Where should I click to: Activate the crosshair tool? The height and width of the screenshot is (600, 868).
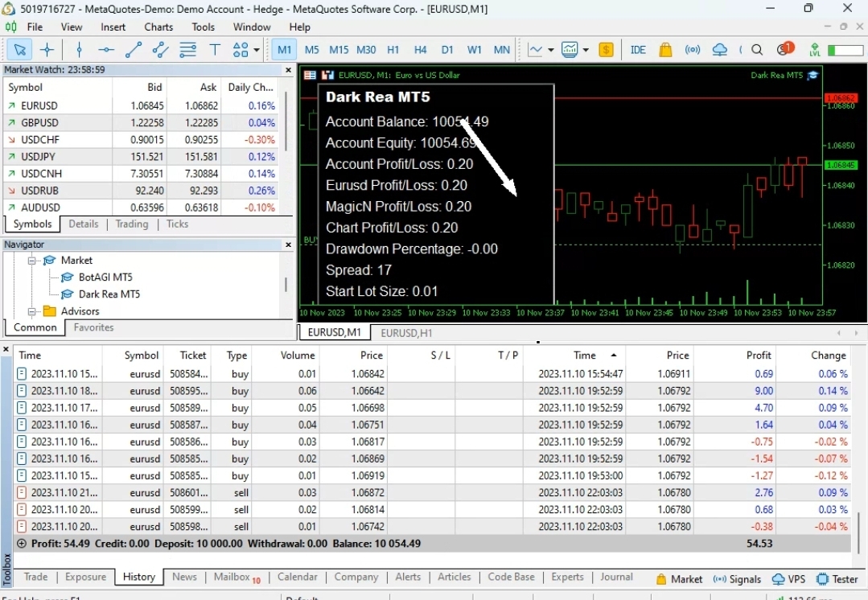(x=47, y=50)
